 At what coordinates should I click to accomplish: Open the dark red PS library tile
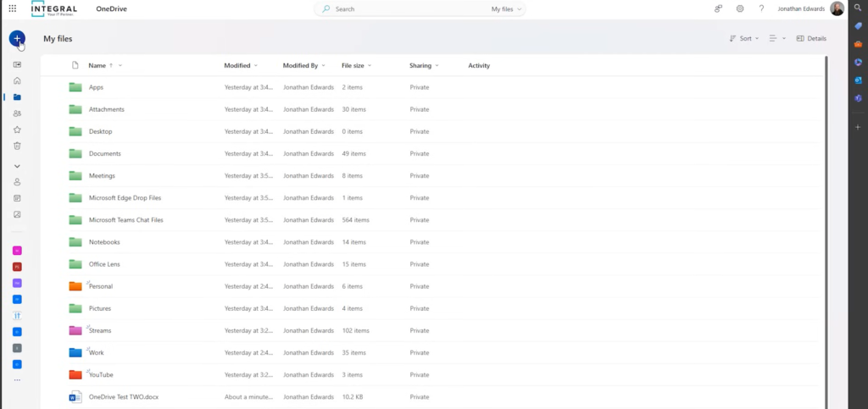[17, 267]
